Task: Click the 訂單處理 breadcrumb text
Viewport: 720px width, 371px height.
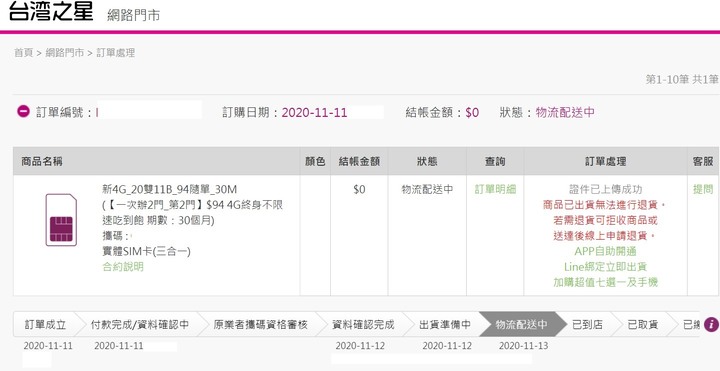Action: (x=115, y=53)
